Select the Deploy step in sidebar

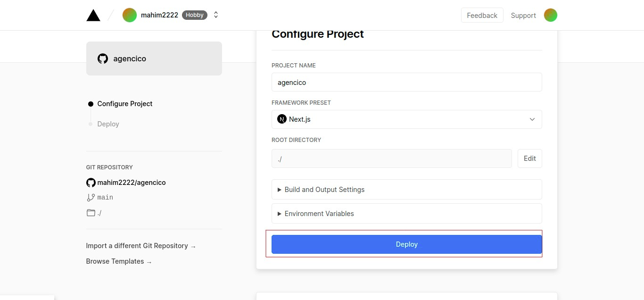coord(108,124)
